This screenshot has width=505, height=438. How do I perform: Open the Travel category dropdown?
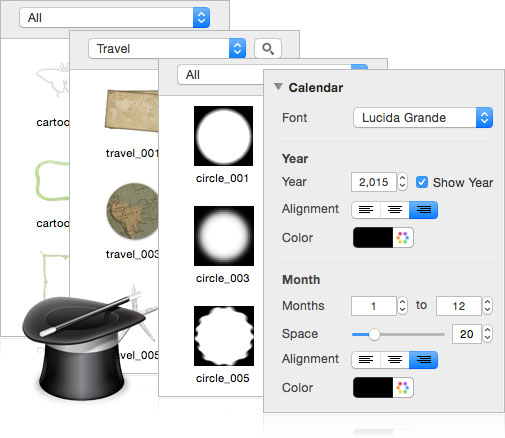point(167,49)
